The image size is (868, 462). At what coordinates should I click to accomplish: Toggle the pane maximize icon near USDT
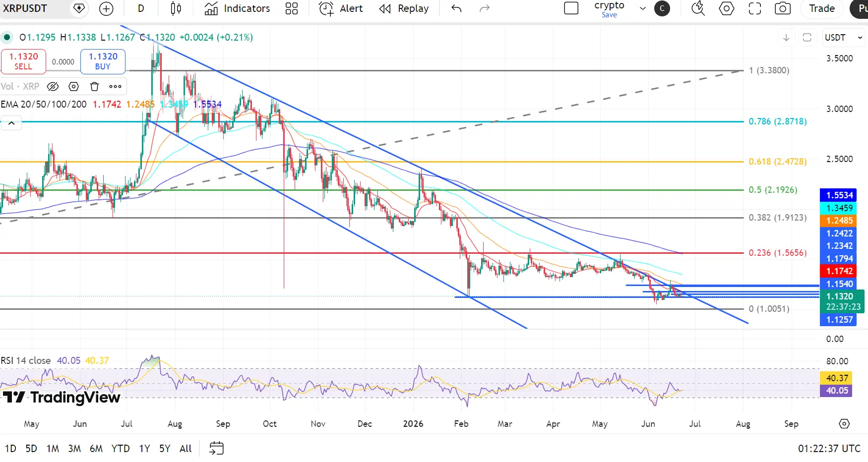pos(807,38)
